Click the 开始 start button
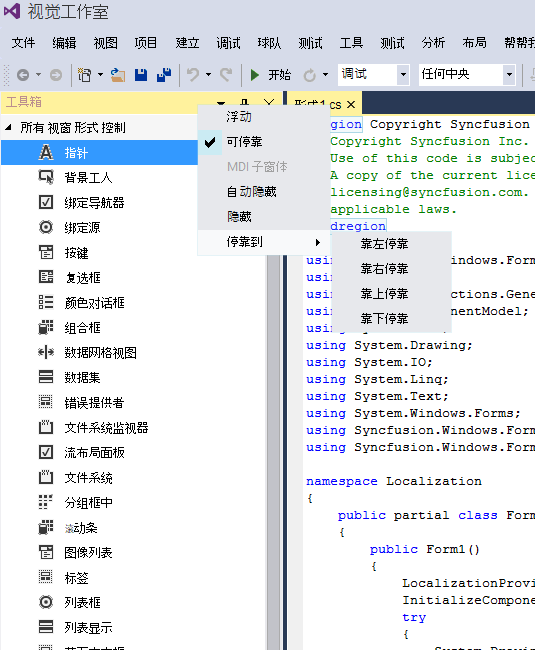The image size is (535, 650). point(271,75)
